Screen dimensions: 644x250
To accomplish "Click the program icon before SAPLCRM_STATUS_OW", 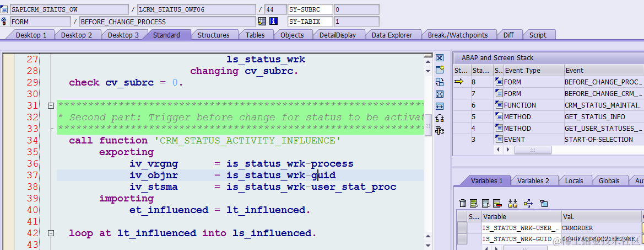I will tap(4, 9).
